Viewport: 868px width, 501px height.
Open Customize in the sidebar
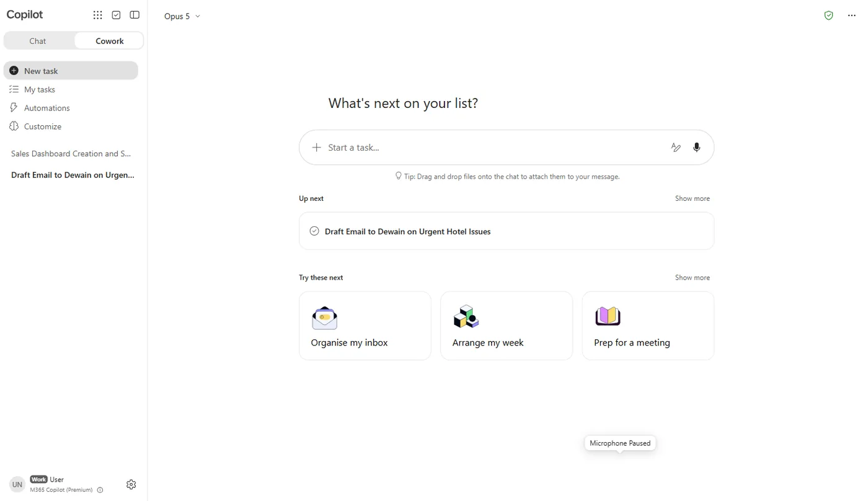[71, 126]
